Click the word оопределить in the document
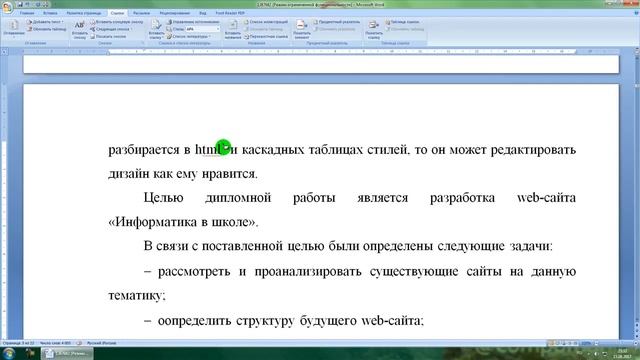Image resolution: width=640 pixels, height=360 pixels. coord(194,321)
